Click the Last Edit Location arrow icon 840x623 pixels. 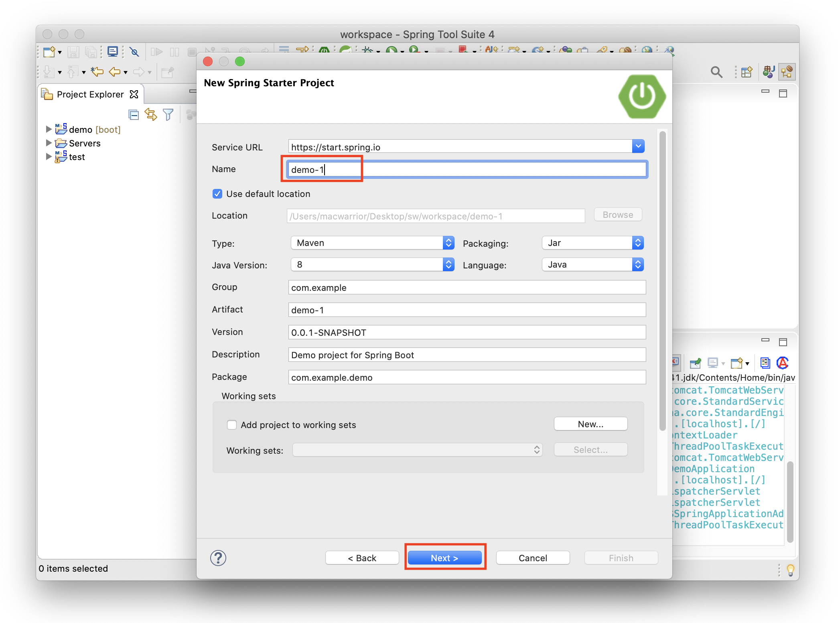coord(97,72)
